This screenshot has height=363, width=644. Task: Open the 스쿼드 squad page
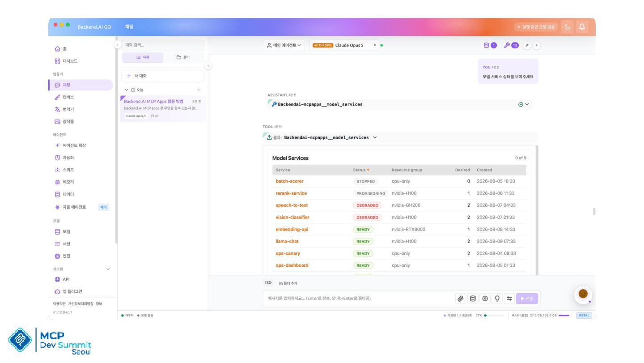(80, 170)
